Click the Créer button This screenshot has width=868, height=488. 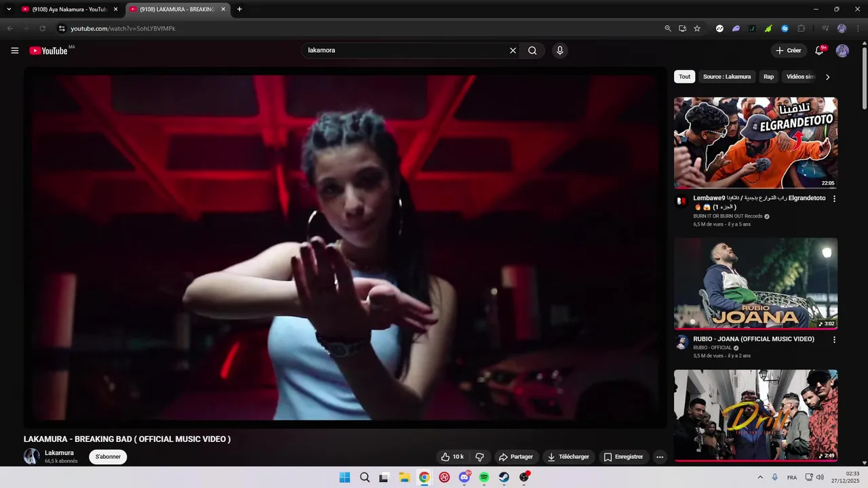coord(789,51)
